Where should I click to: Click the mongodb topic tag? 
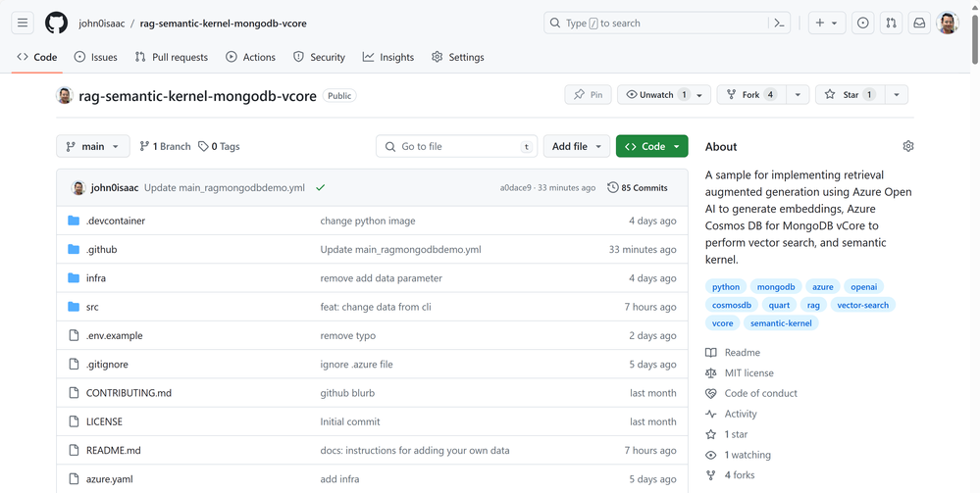click(x=776, y=287)
